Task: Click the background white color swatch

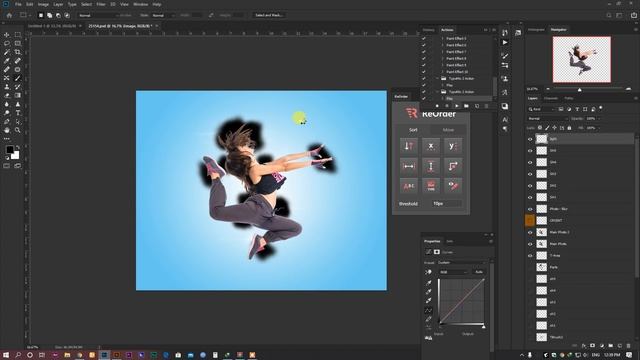Action: [15, 155]
